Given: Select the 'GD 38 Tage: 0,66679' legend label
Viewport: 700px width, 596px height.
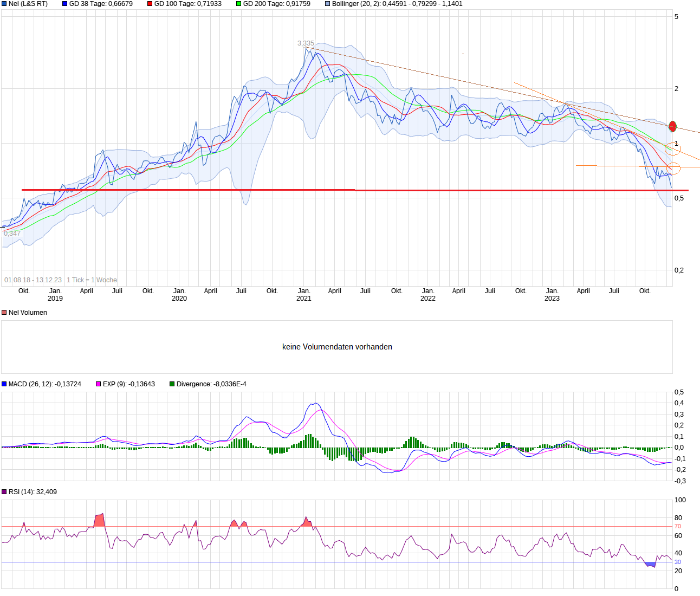Looking at the screenshot, I should (x=101, y=4).
